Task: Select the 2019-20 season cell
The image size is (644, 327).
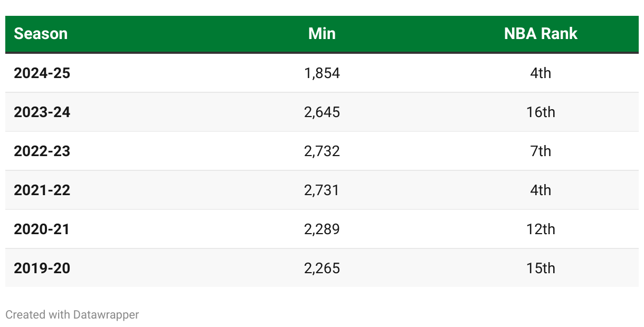Action: [42, 268]
